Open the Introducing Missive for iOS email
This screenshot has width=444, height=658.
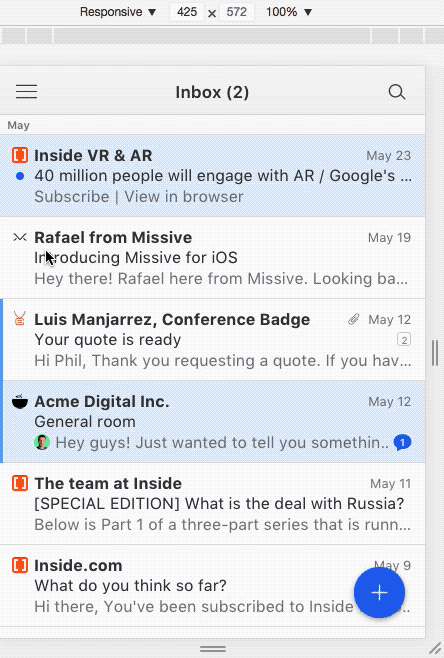[212, 258]
